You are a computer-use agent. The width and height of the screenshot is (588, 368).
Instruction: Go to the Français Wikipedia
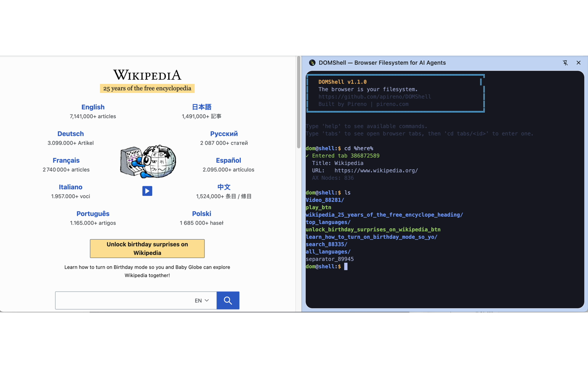66,161
